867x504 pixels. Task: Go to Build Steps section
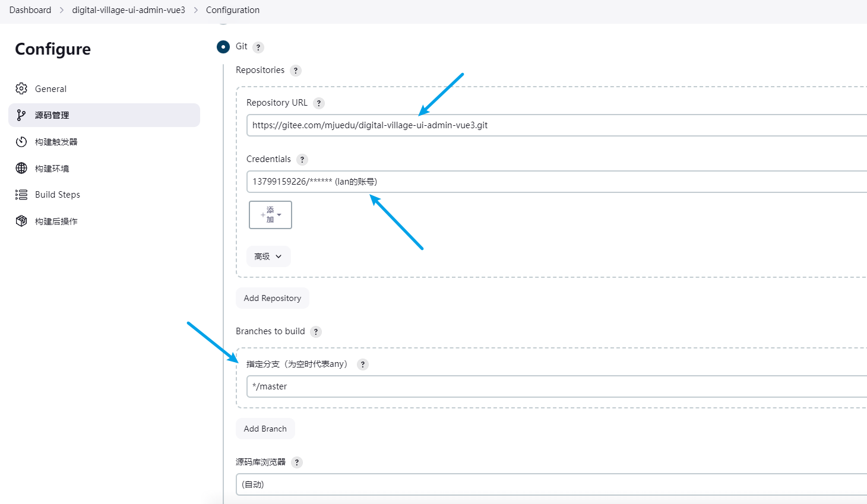pos(58,195)
